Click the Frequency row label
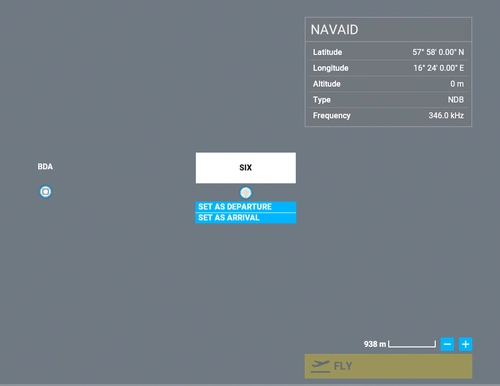 tap(332, 116)
